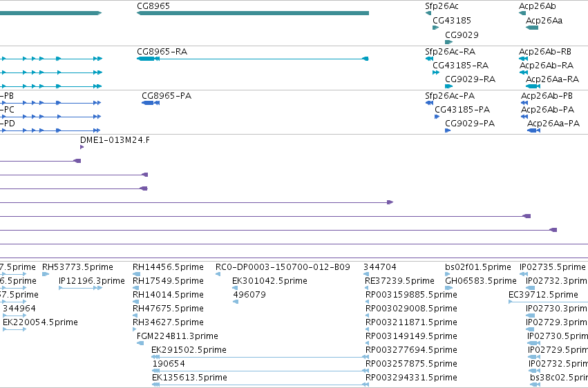588x388 pixels.
Task: Click the GH06583.5prime EST
Action: 448,288
